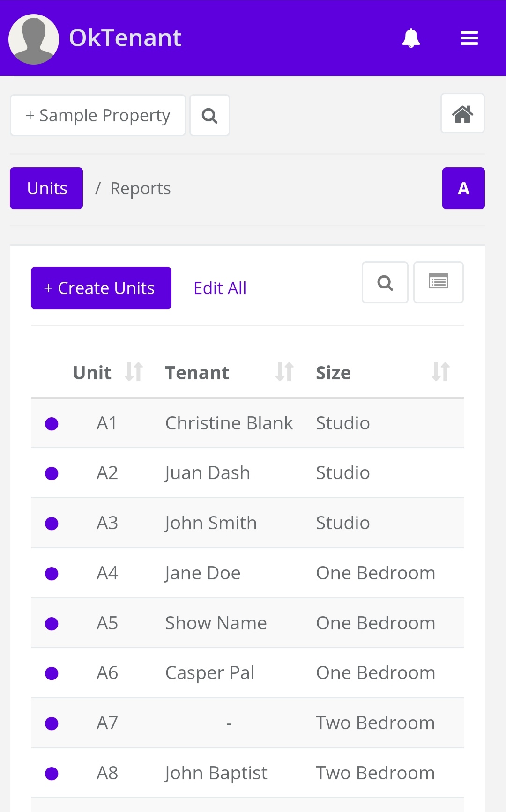Image resolution: width=506 pixels, height=812 pixels.
Task: Sort table by Unit column arrows
Action: pyautogui.click(x=134, y=372)
